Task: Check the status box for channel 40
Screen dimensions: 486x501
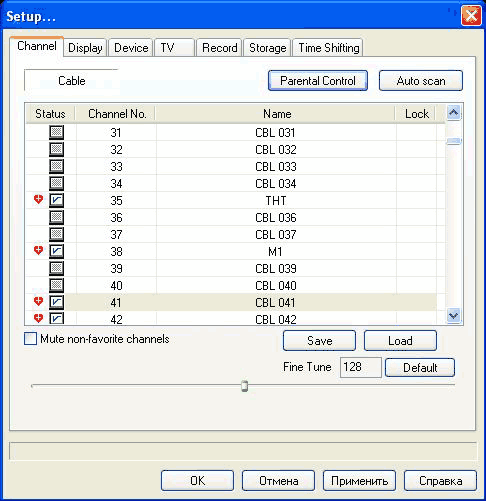Action: (x=56, y=285)
